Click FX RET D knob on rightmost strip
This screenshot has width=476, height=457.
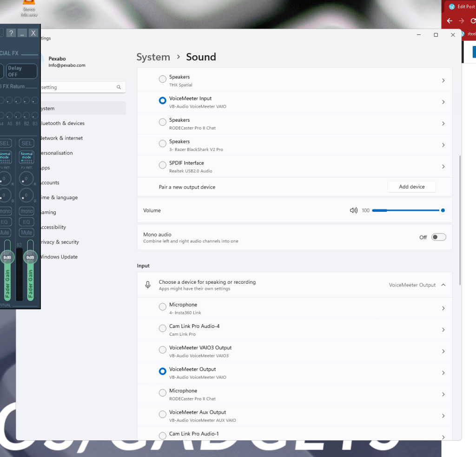pos(26,196)
